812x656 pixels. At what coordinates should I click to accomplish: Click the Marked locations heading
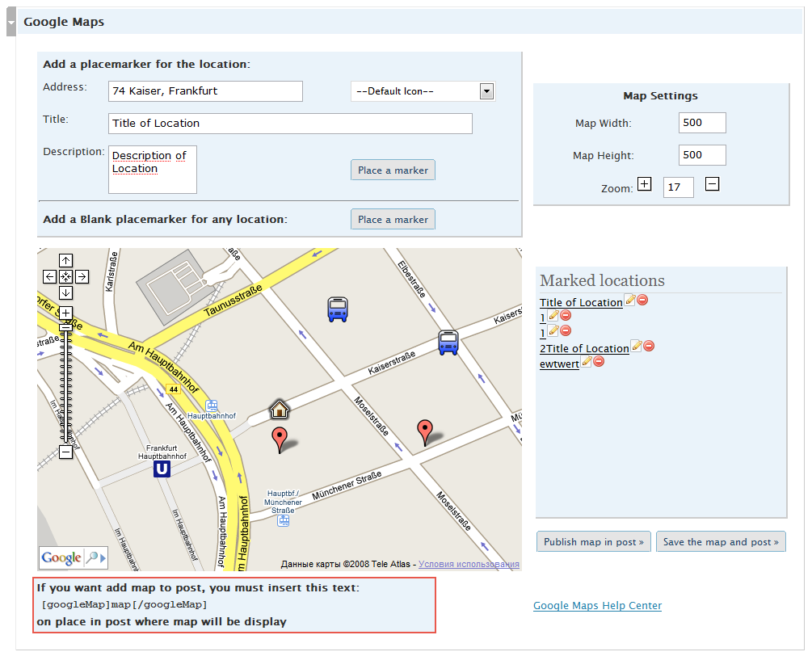pyautogui.click(x=602, y=280)
